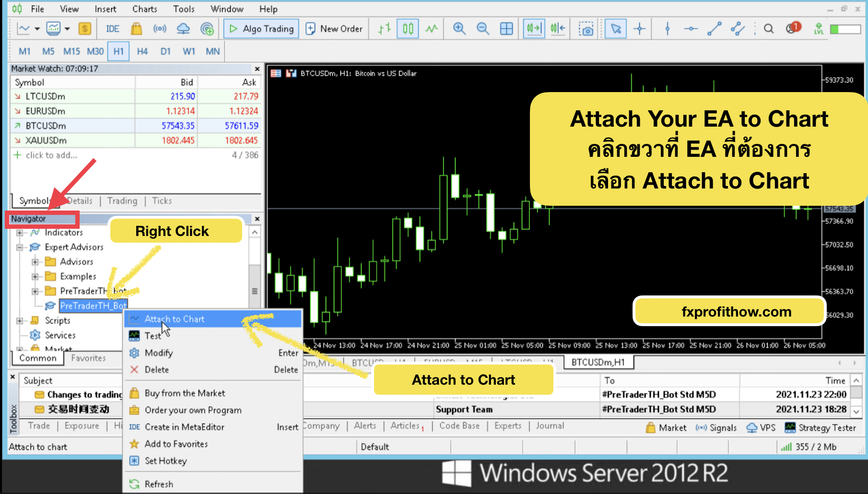
Task: Click the zoom out magnifier
Action: [x=483, y=29]
